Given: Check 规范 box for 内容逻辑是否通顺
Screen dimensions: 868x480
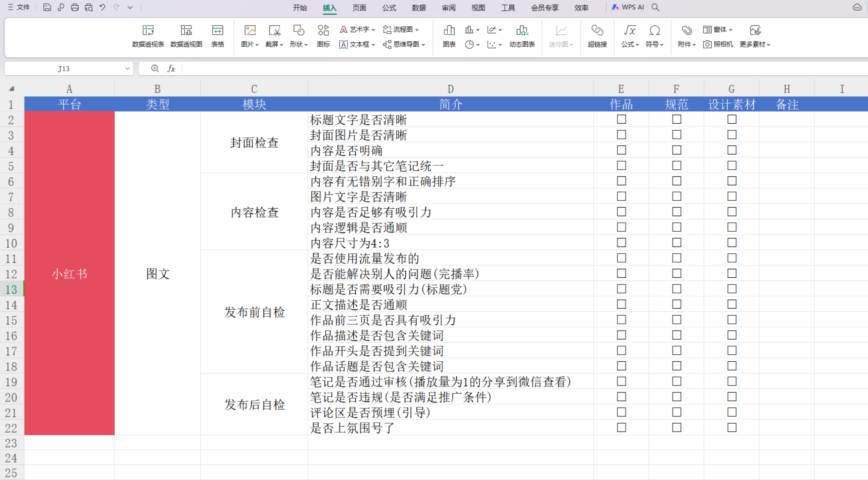Looking at the screenshot, I should [676, 227].
